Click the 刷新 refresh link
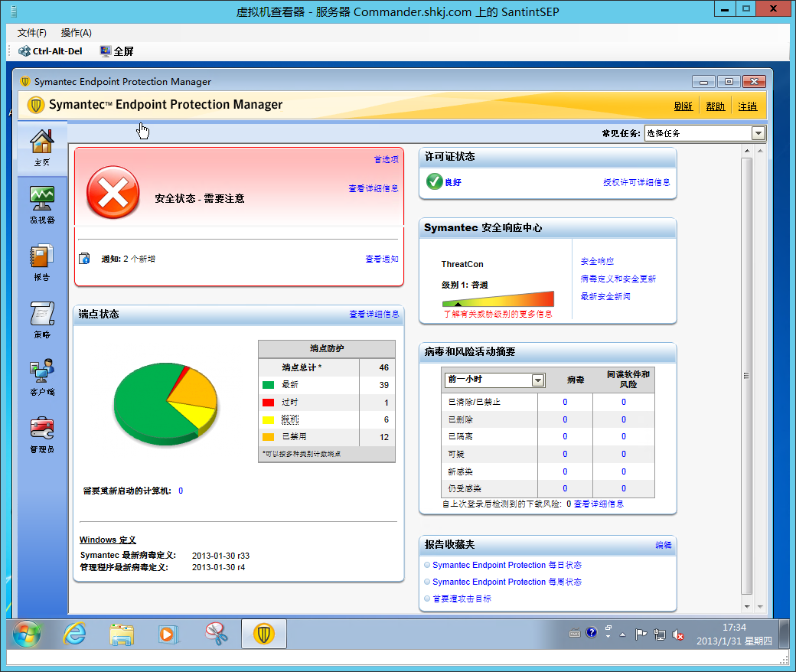 coord(683,106)
